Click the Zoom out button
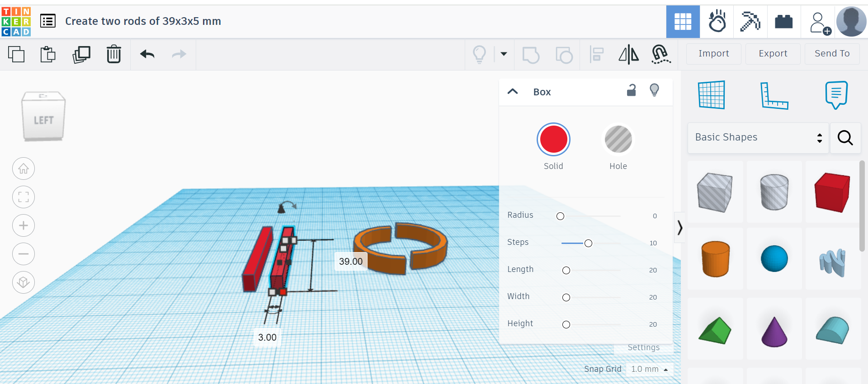The height and width of the screenshot is (384, 868). tap(24, 254)
